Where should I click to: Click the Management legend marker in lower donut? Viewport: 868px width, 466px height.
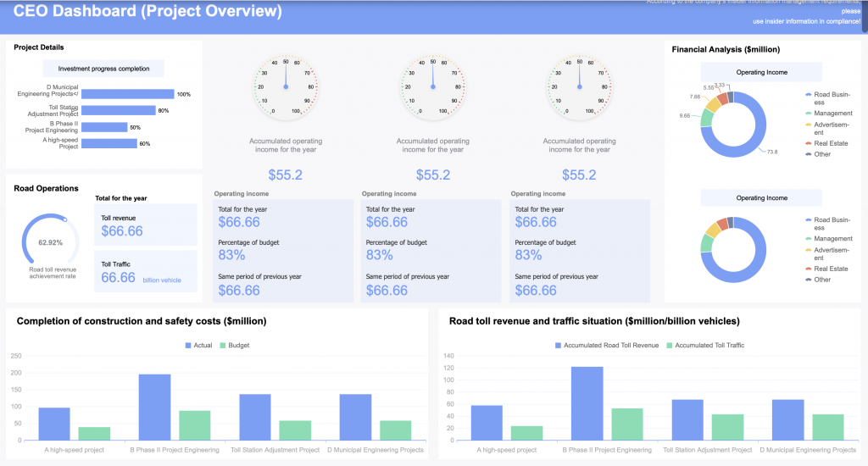click(808, 239)
